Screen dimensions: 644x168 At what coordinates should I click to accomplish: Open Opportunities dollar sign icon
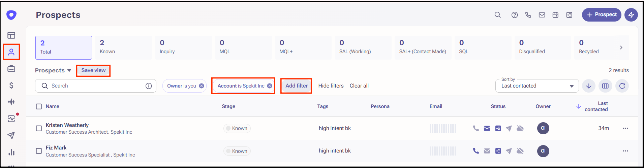coord(11,85)
